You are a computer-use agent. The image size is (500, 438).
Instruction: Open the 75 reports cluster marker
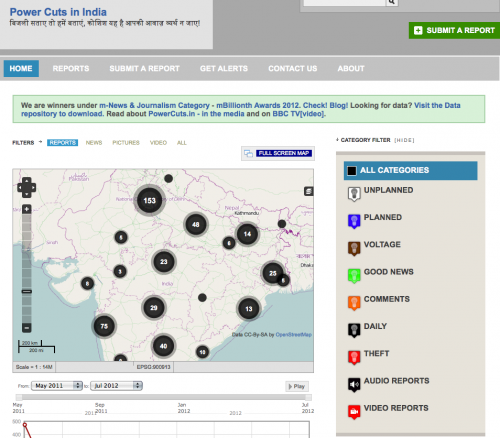point(104,326)
